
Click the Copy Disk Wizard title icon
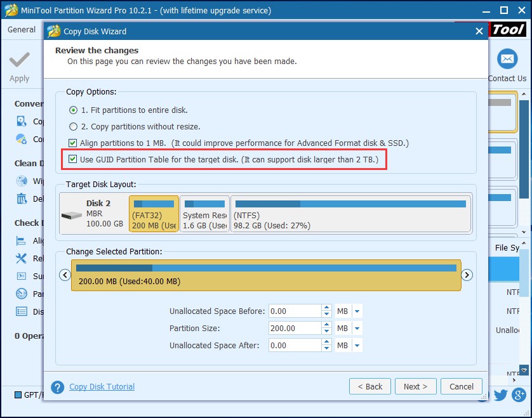pos(53,31)
